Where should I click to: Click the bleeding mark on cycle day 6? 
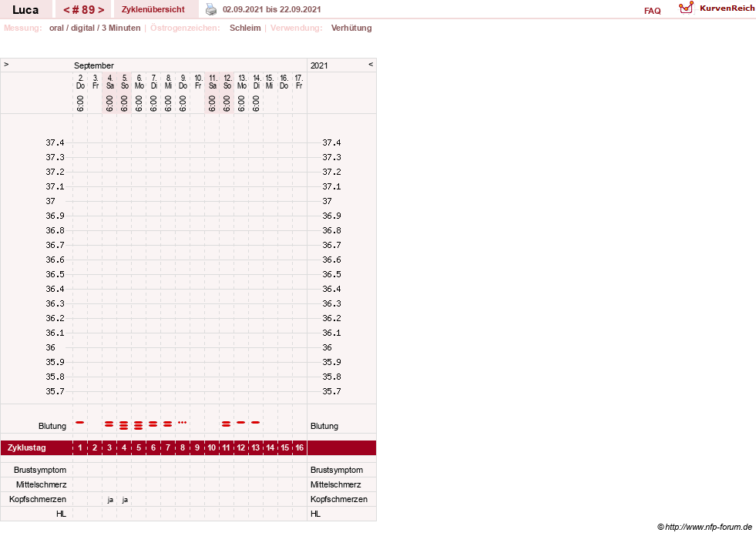(153, 424)
